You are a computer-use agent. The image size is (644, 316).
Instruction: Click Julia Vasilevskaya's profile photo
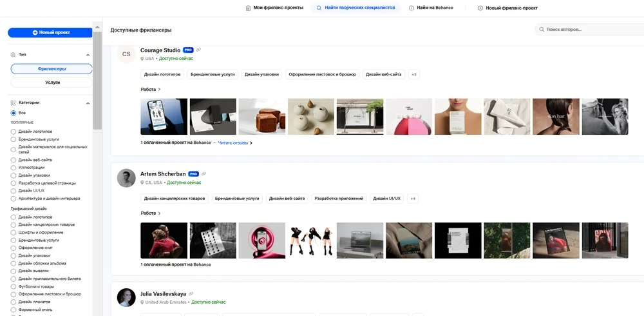click(x=126, y=297)
